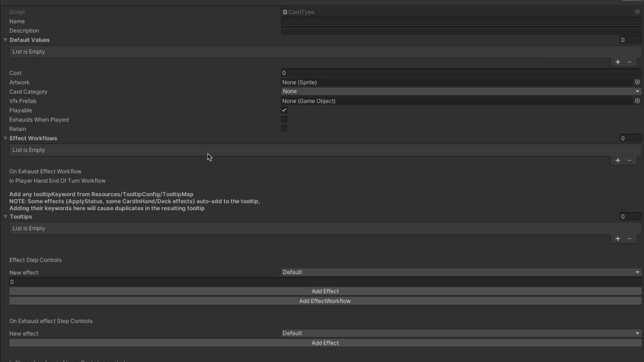644x362 pixels.
Task: Remove an element from Effect Workflows list
Action: click(630, 160)
